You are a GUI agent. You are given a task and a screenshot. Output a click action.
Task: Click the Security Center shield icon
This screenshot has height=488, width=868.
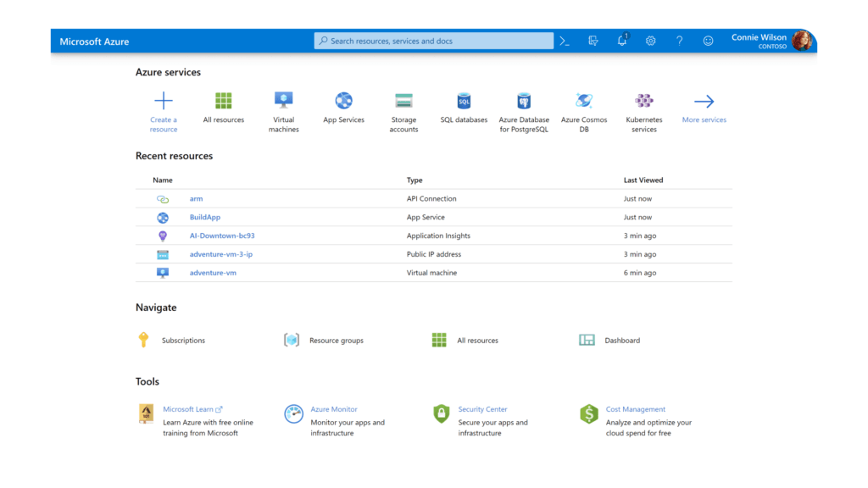coord(441,413)
